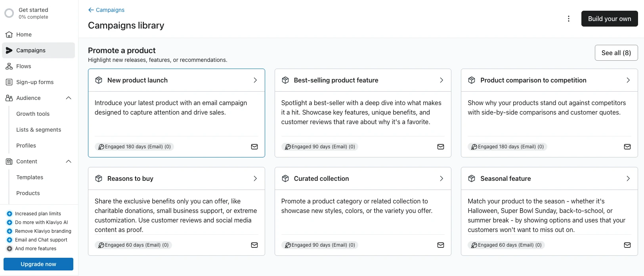Click the Sign-up forms icon in sidebar
This screenshot has width=644, height=276.
pyautogui.click(x=9, y=82)
